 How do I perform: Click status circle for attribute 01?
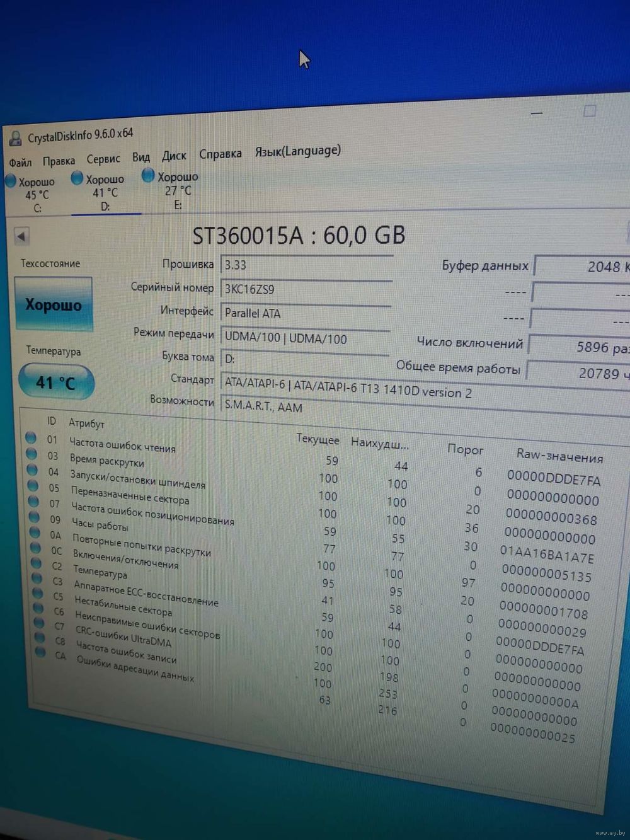[x=30, y=437]
